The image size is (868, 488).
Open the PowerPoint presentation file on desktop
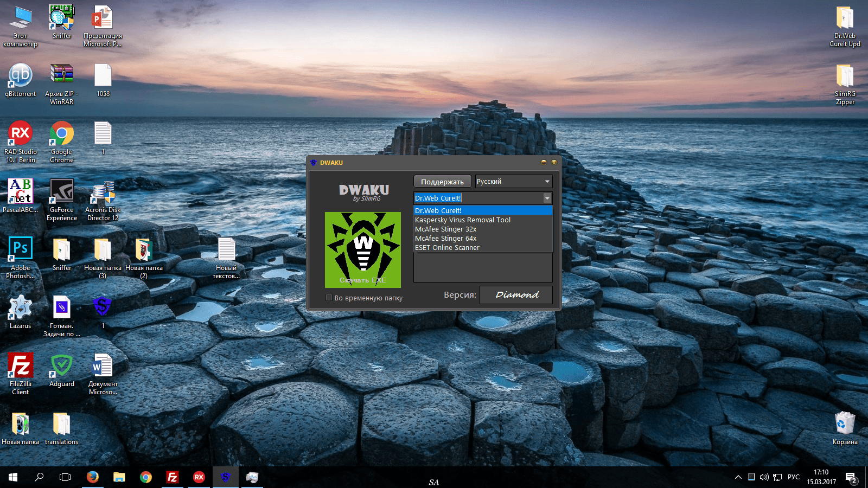coord(103,25)
